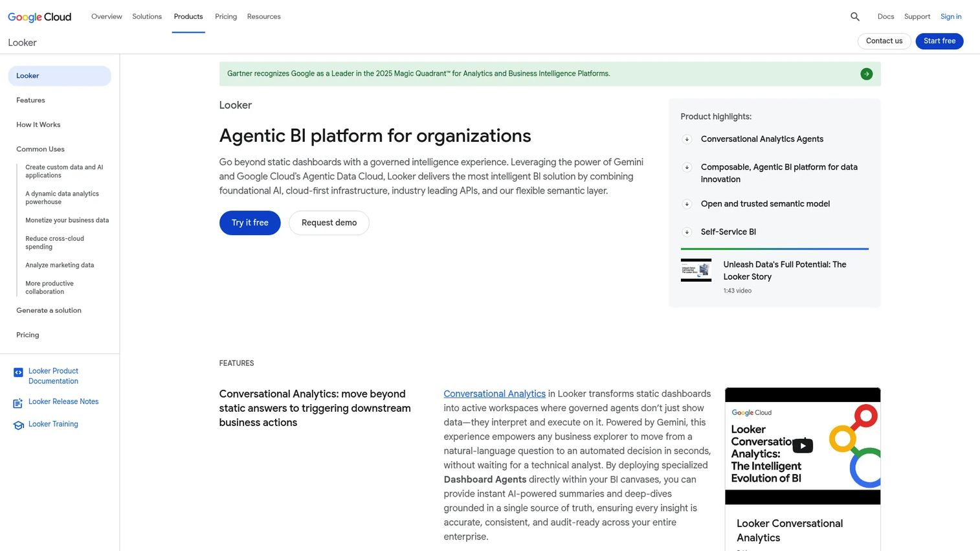Select Looker in the left sidebar

[60, 76]
